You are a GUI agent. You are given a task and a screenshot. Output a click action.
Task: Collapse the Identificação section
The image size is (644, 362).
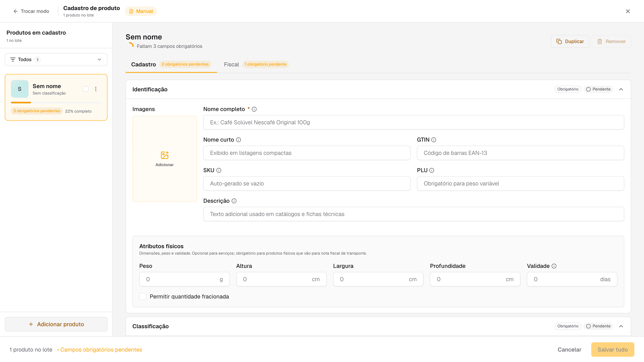(621, 89)
